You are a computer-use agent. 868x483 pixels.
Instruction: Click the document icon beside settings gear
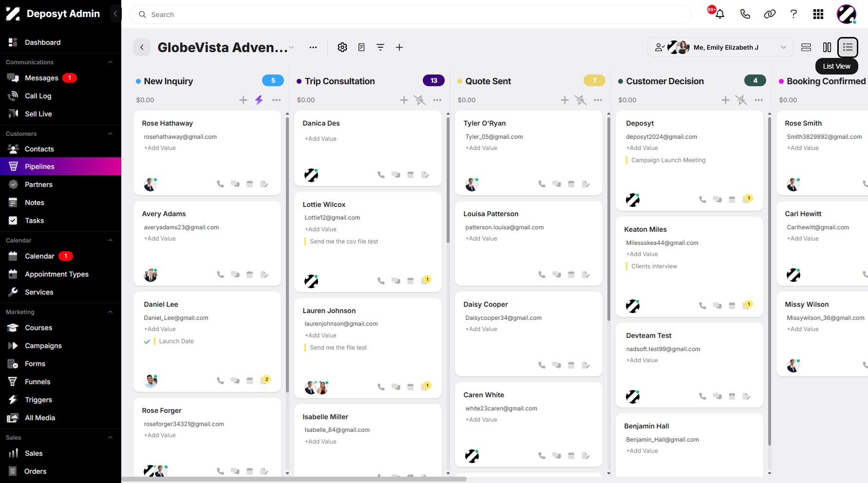[361, 47]
